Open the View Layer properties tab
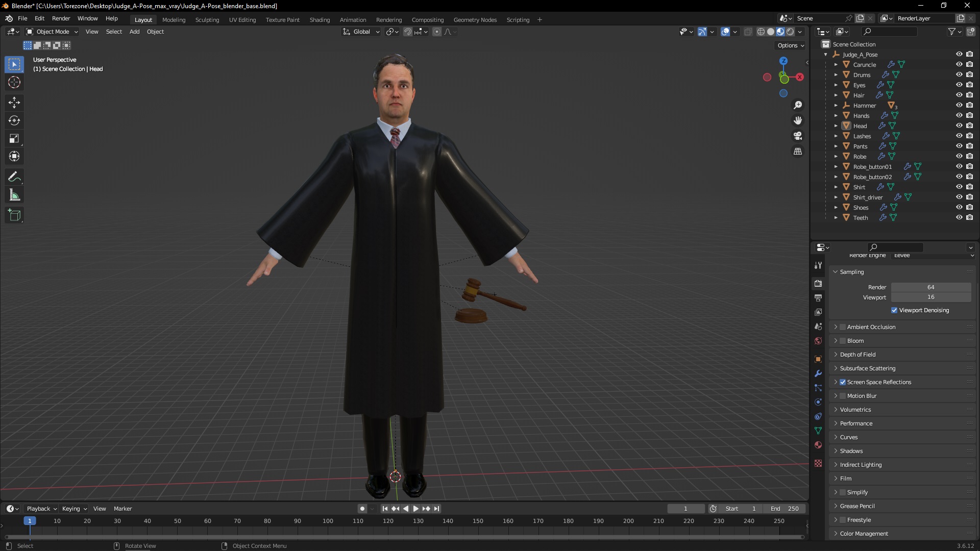This screenshot has height=551, width=980. coord(818,312)
